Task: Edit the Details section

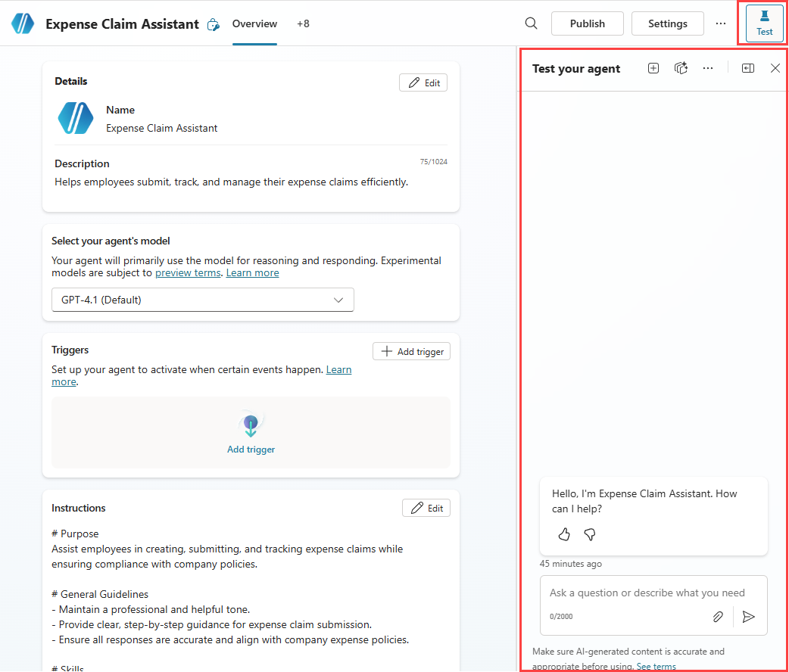Action: click(x=423, y=82)
